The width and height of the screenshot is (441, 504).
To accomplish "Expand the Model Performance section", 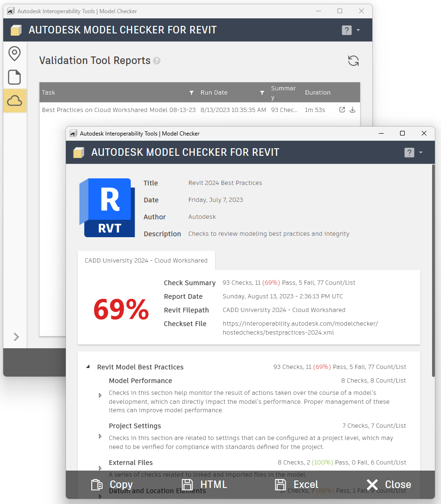I will [100, 395].
